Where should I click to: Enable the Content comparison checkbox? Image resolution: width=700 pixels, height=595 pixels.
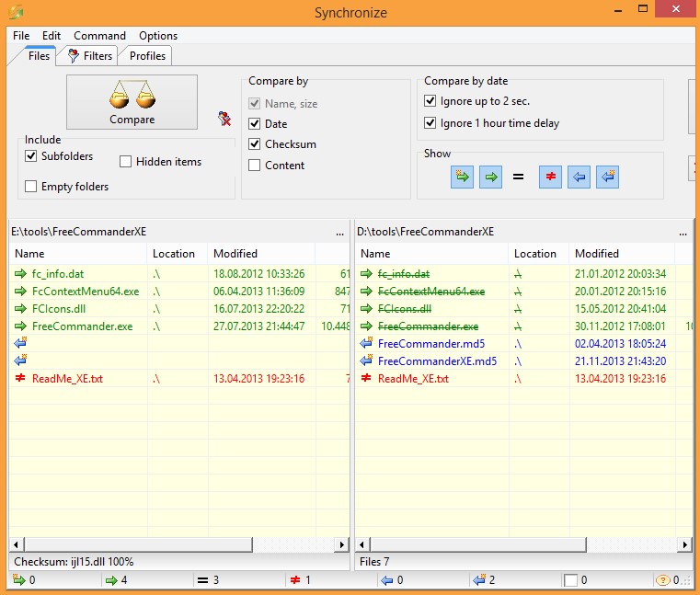255,166
